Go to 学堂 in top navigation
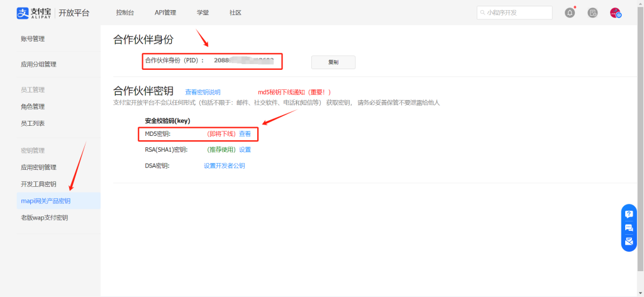 pos(203,13)
